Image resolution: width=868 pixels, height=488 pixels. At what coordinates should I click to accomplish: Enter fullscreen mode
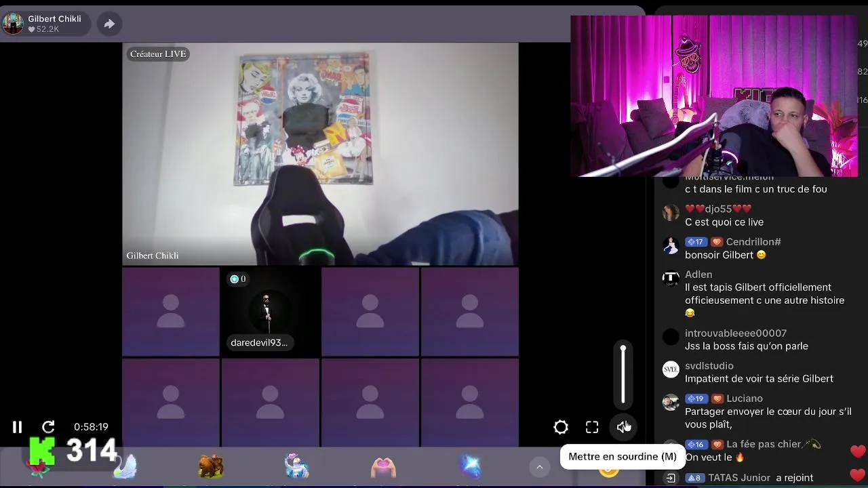(x=592, y=427)
